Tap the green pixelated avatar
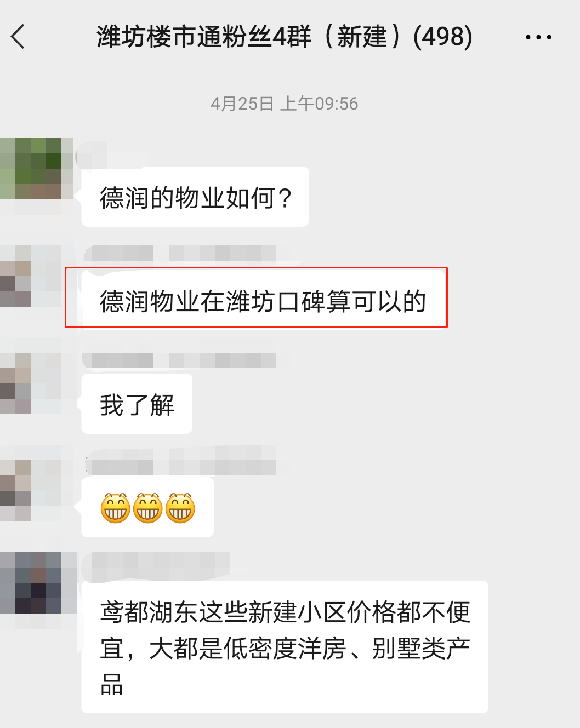 (36, 169)
